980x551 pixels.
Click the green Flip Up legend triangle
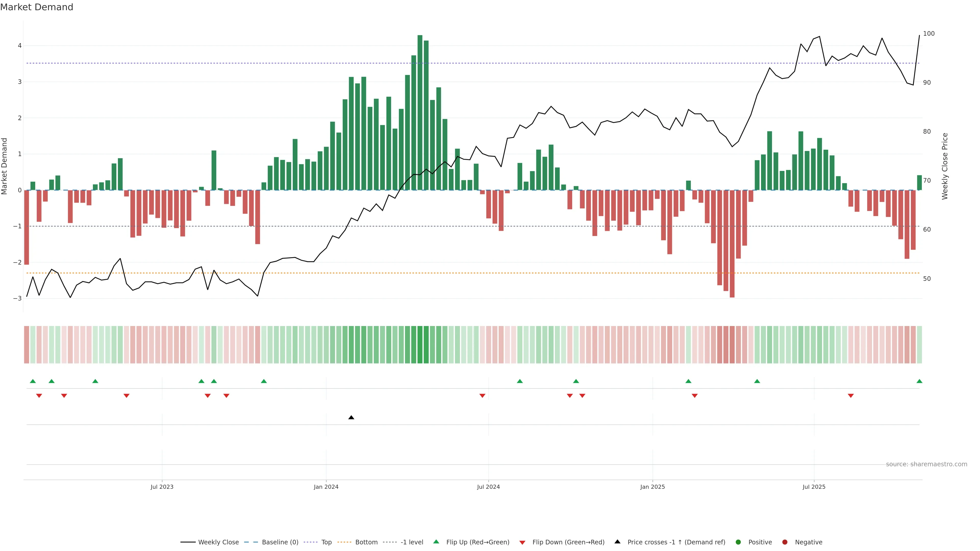point(436,542)
